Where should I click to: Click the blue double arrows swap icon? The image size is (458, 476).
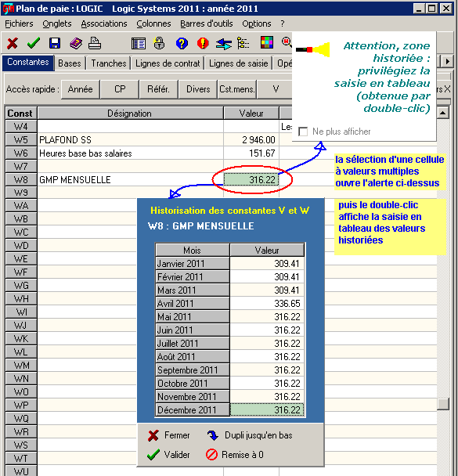(x=224, y=44)
